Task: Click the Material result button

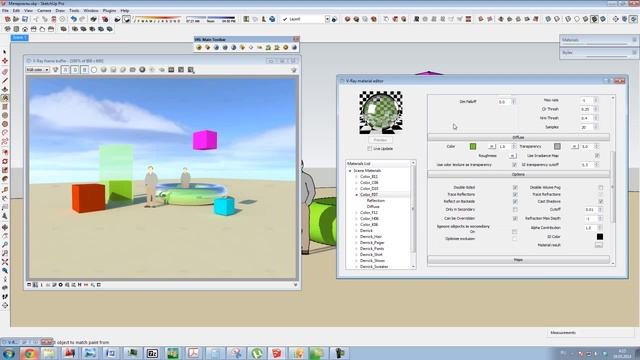Action: [599, 245]
